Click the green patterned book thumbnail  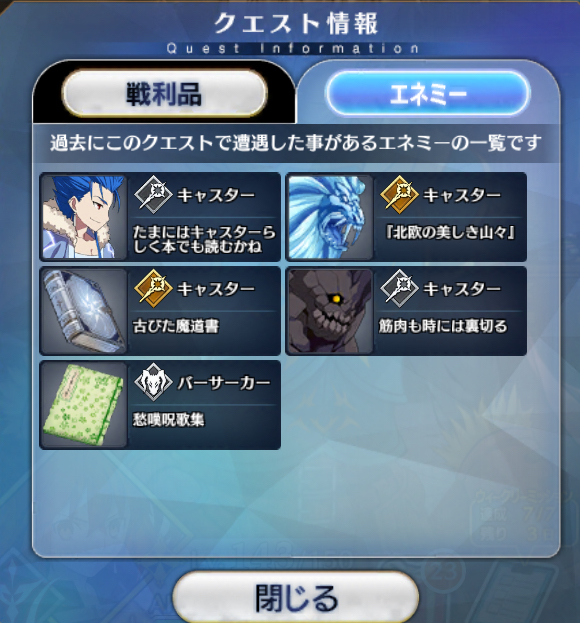pos(83,405)
